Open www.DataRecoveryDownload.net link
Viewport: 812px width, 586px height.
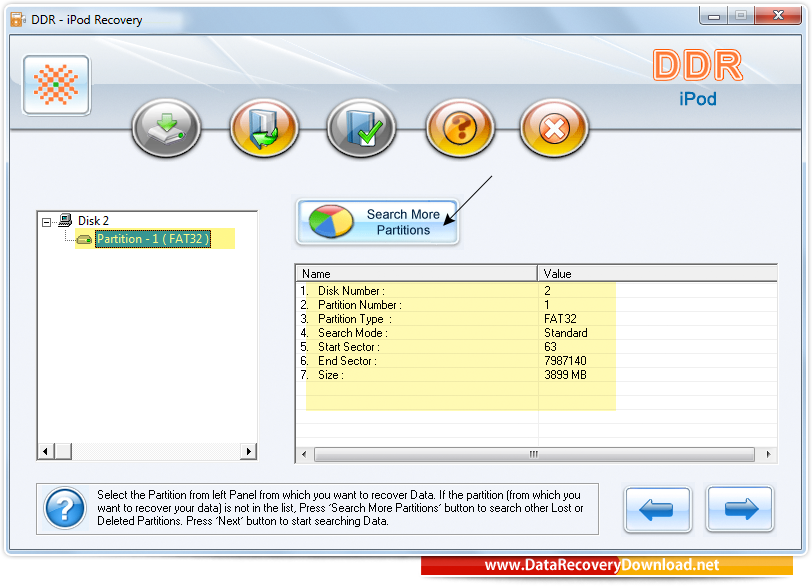click(602, 565)
